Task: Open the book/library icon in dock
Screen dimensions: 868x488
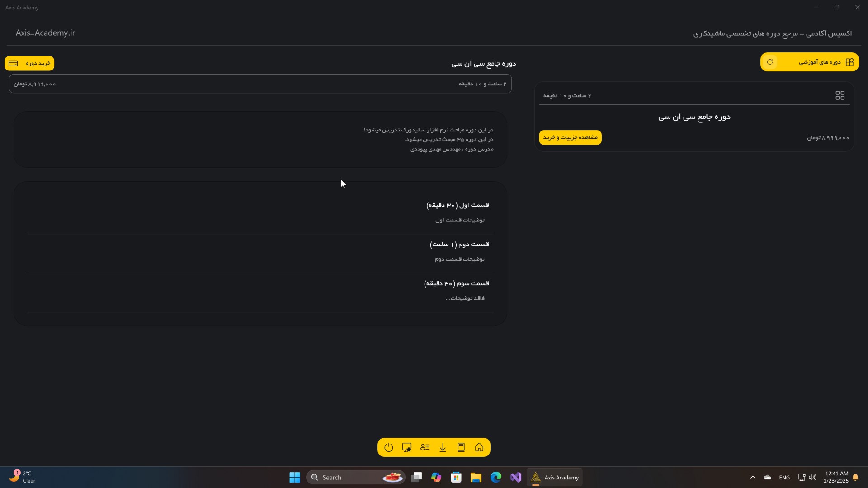Action: point(461,447)
